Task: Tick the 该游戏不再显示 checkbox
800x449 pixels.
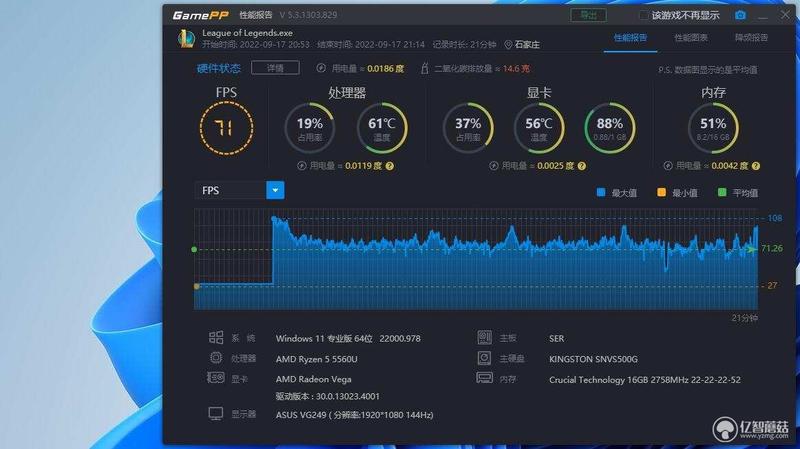Action: coord(644,16)
